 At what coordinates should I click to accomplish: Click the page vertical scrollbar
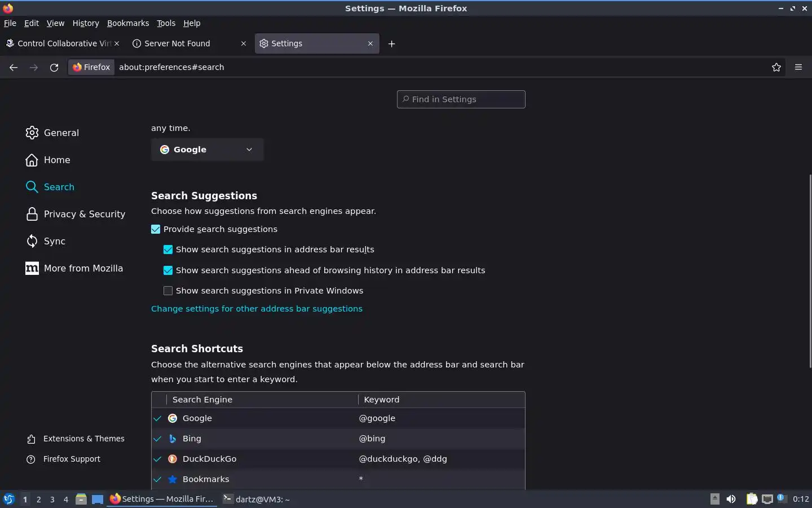click(810, 271)
